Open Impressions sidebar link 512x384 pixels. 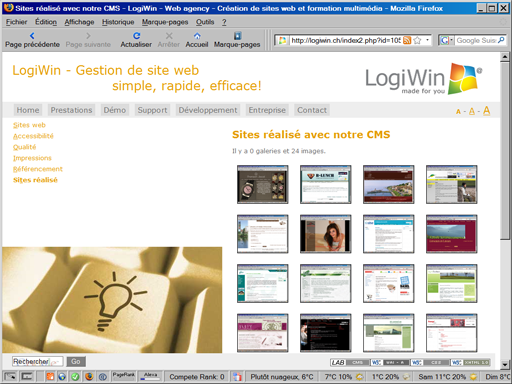coord(32,158)
